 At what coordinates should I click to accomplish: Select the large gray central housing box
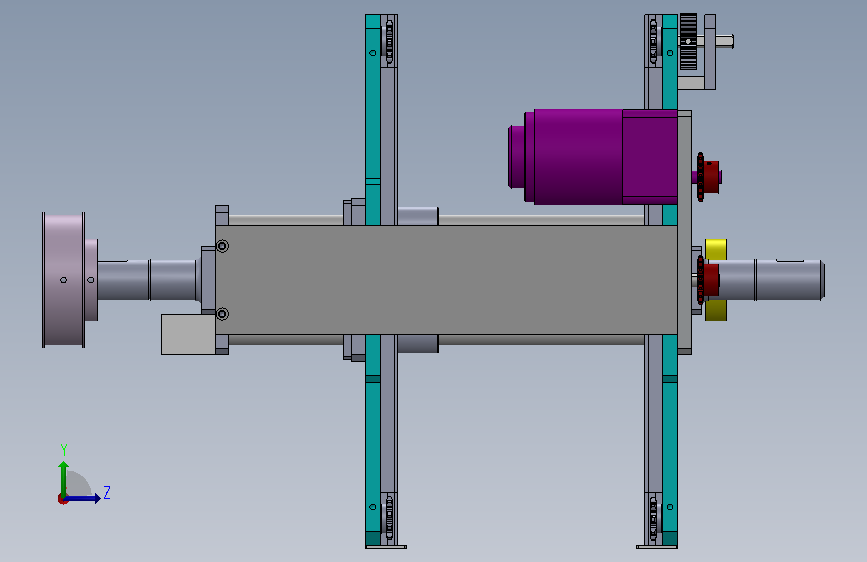coord(446,279)
